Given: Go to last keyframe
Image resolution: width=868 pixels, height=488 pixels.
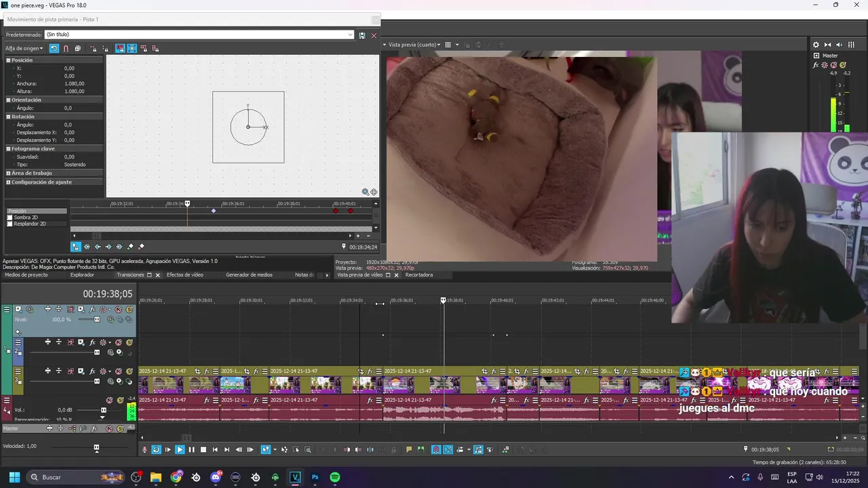Looking at the screenshot, I should tap(119, 247).
